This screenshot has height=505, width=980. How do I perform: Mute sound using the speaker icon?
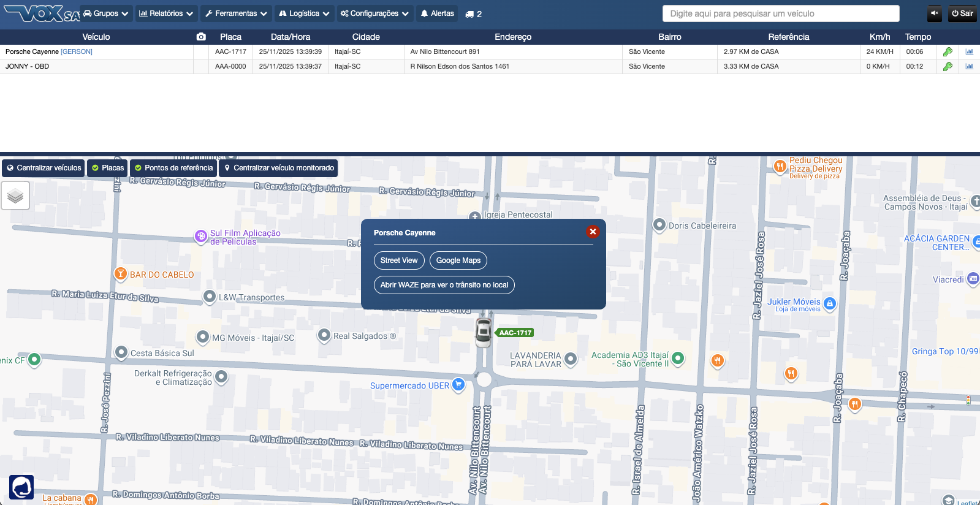935,13
